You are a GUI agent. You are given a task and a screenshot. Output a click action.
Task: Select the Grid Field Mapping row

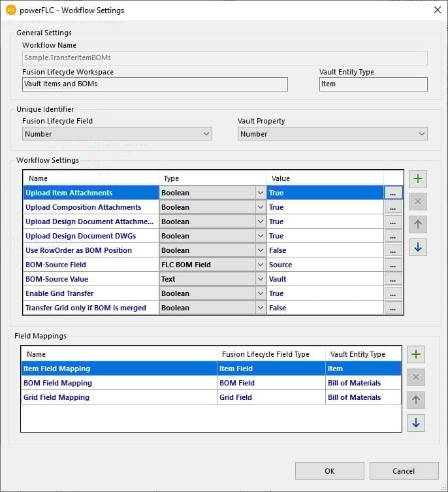coord(212,397)
